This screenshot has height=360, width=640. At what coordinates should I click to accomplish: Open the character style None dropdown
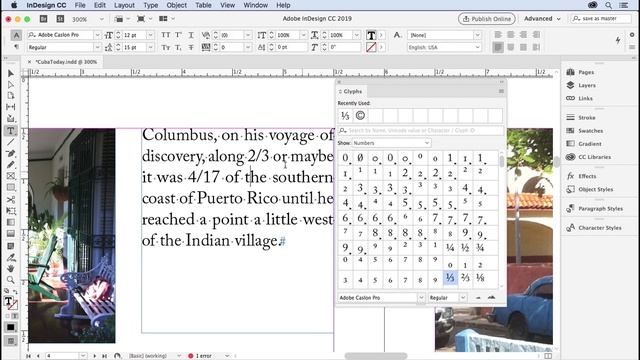477,35
